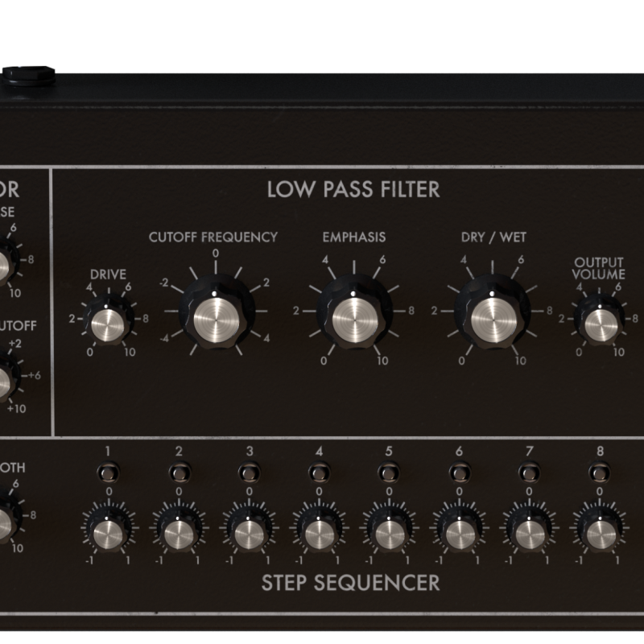The width and height of the screenshot is (644, 644).
Task: Click the step 7 sequencer knob
Action: tap(530, 531)
